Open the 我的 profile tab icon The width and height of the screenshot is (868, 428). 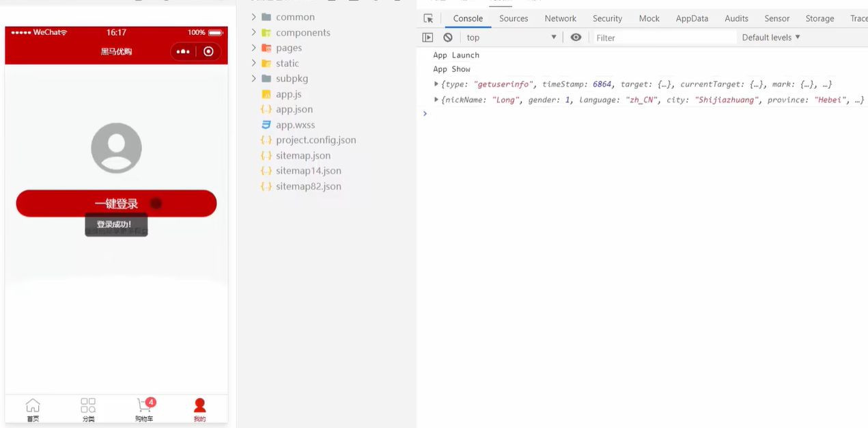(x=199, y=405)
